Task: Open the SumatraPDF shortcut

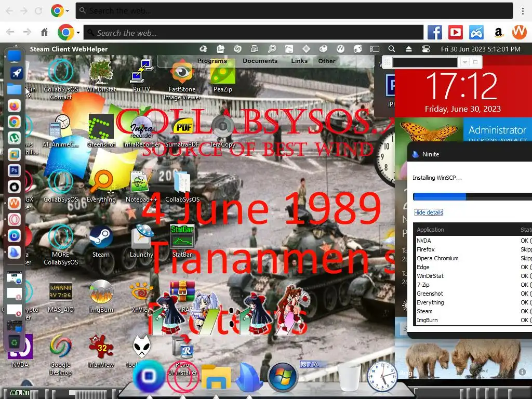Action: (x=182, y=131)
